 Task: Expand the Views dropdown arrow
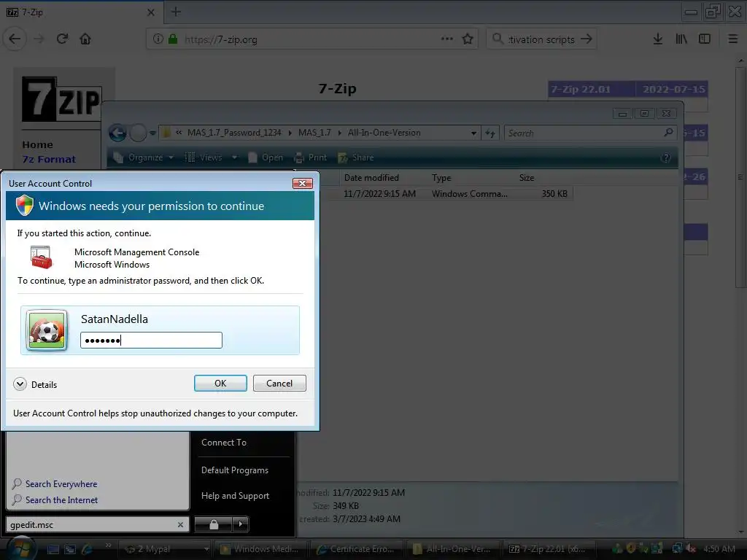[234, 157]
